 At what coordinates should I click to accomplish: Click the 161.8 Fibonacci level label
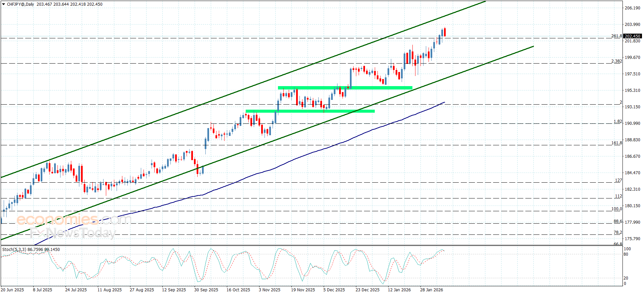pyautogui.click(x=616, y=143)
